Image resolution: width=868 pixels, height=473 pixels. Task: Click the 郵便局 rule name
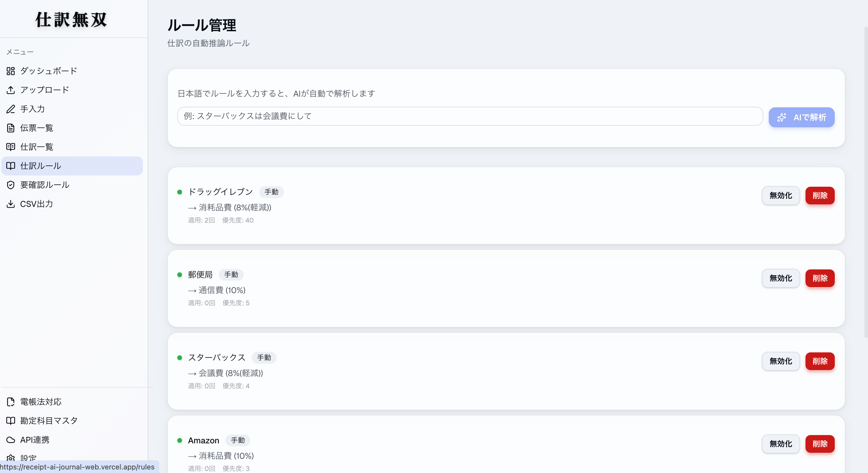200,275
